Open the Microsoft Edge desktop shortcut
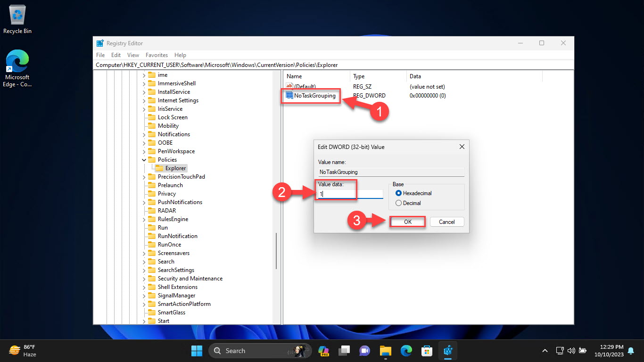The height and width of the screenshot is (362, 644). coord(17,69)
